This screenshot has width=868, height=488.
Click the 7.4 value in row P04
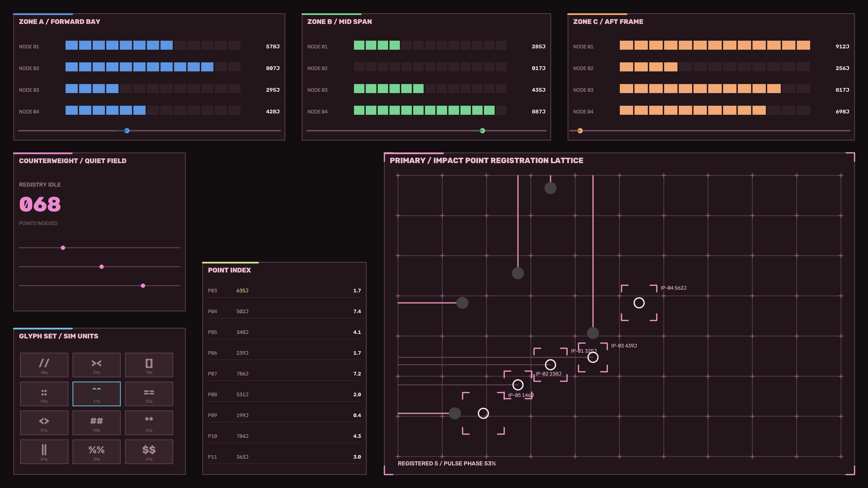357,312
